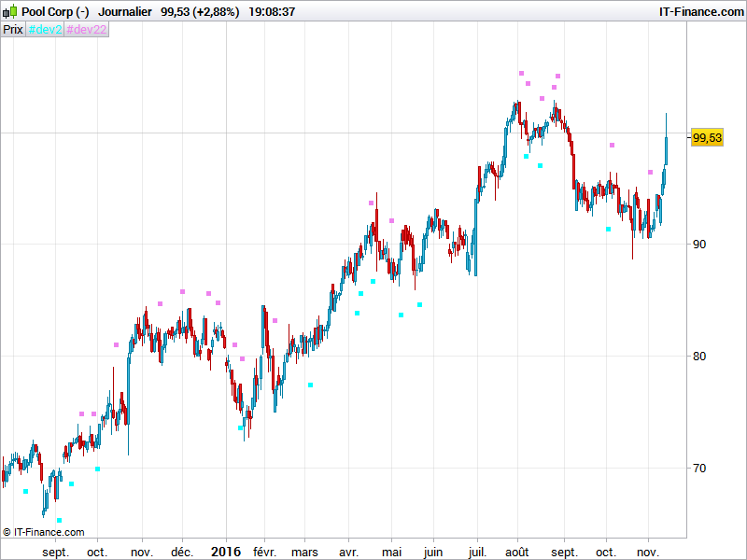The height and width of the screenshot is (560, 747).
Task: Click the août month label
Action: [x=517, y=552]
